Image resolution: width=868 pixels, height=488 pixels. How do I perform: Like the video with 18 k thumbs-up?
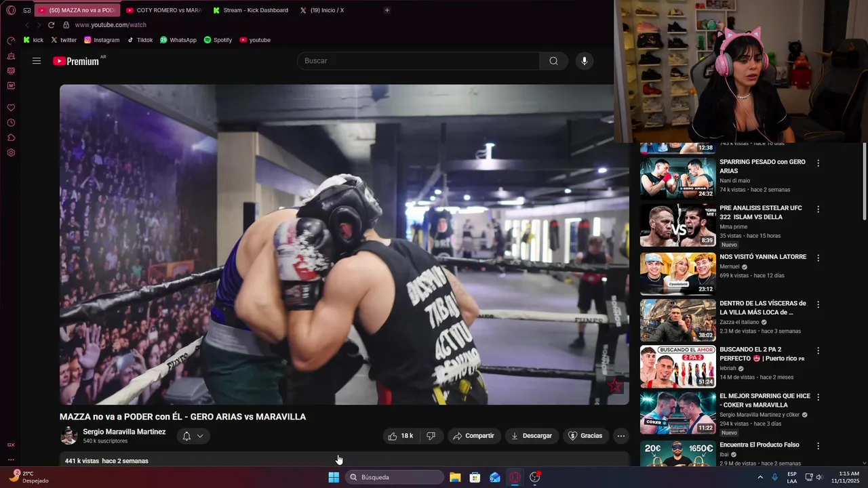400,436
